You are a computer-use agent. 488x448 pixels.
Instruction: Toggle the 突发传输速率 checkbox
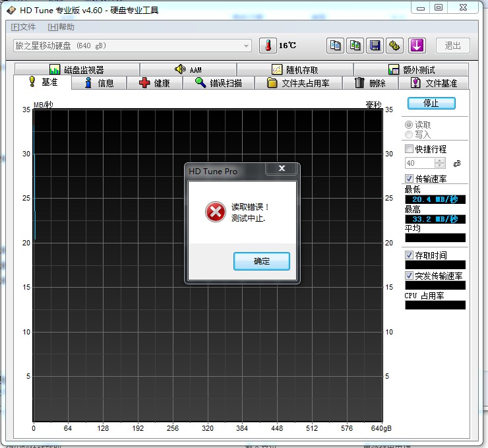coord(409,275)
